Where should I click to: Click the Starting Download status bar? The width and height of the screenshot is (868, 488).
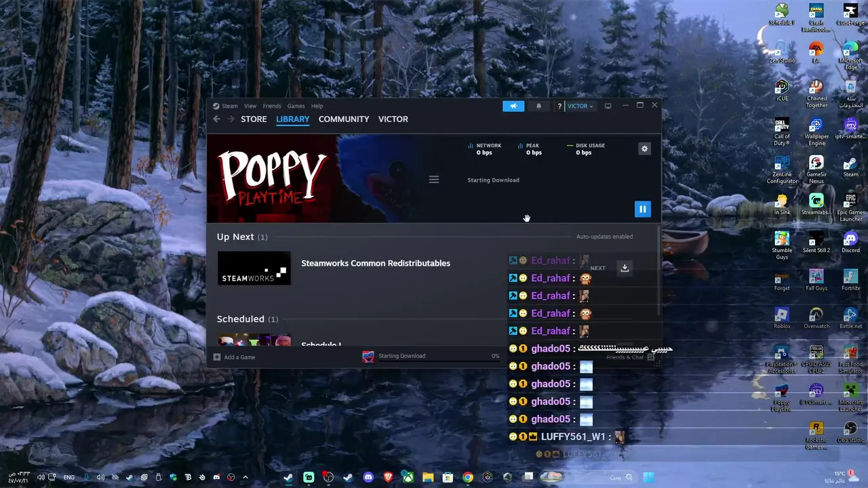click(431, 356)
